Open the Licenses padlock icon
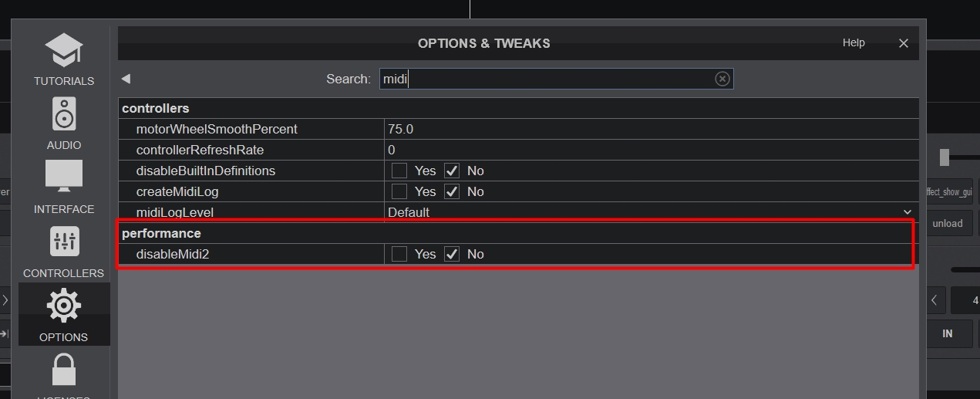Image resolution: width=980 pixels, height=399 pixels. [x=63, y=370]
